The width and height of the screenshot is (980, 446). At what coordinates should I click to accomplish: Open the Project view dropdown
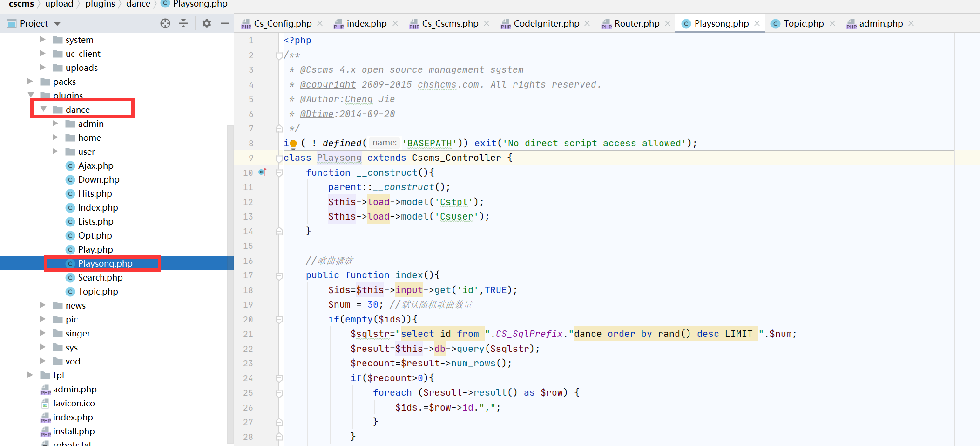[x=57, y=24]
